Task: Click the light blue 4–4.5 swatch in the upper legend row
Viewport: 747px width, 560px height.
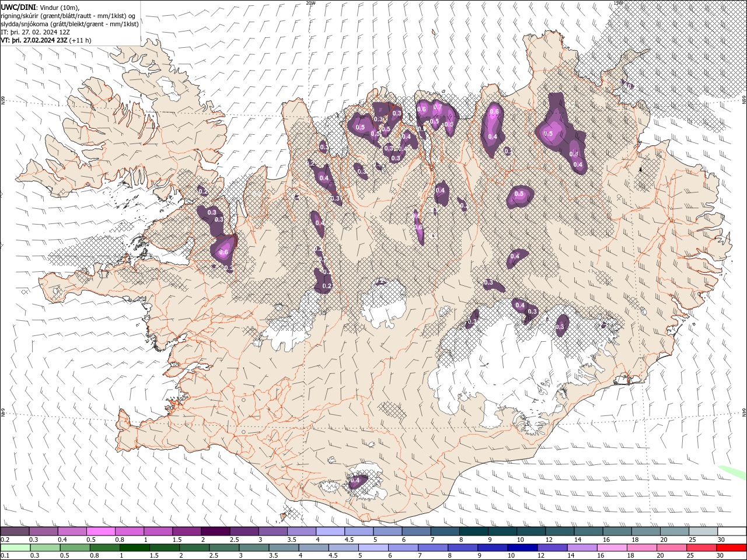Action: pos(329,531)
